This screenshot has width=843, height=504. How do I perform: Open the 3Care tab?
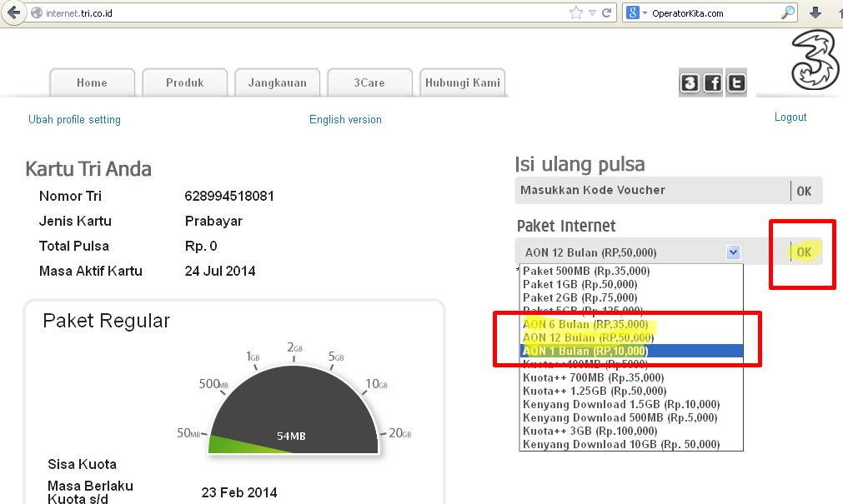coord(369,82)
